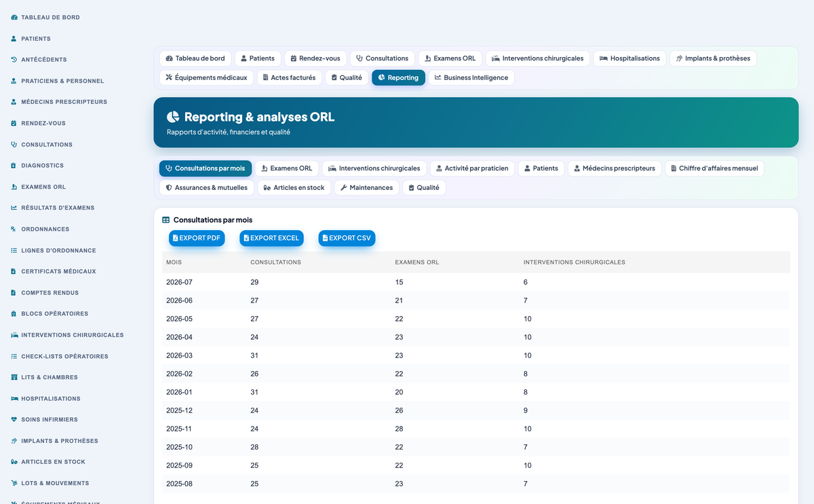The height and width of the screenshot is (504, 814).
Task: Click the Praticiens & Personnel sidebar icon
Action: click(x=14, y=81)
